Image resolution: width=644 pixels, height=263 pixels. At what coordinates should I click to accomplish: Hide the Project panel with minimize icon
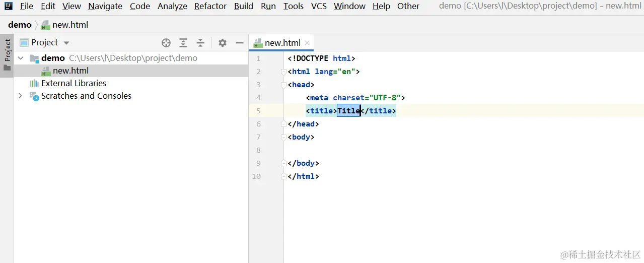point(240,43)
